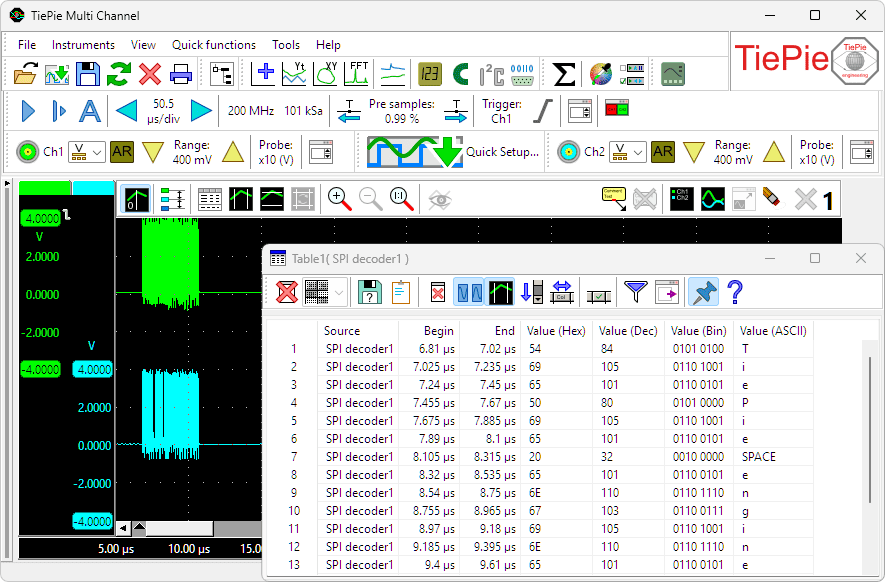Click the Auto setup A icon
This screenshot has width=885, height=582.
pos(90,111)
